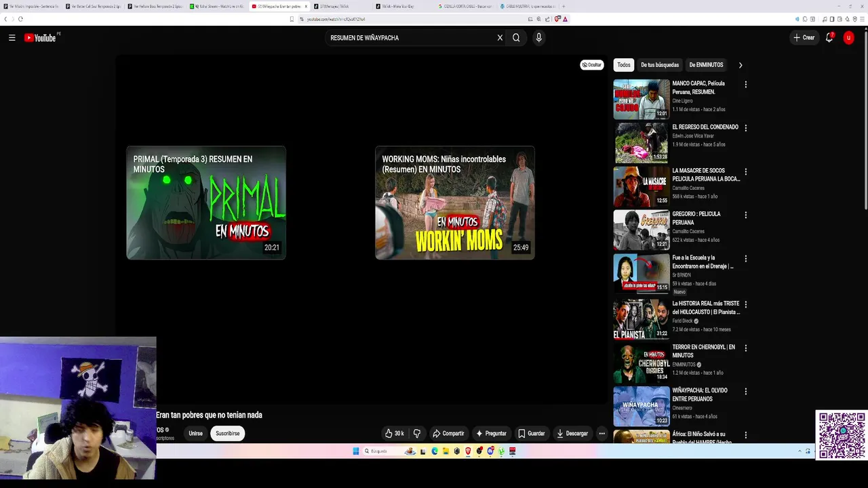
Task: Open the account avatar menu
Action: coord(848,38)
